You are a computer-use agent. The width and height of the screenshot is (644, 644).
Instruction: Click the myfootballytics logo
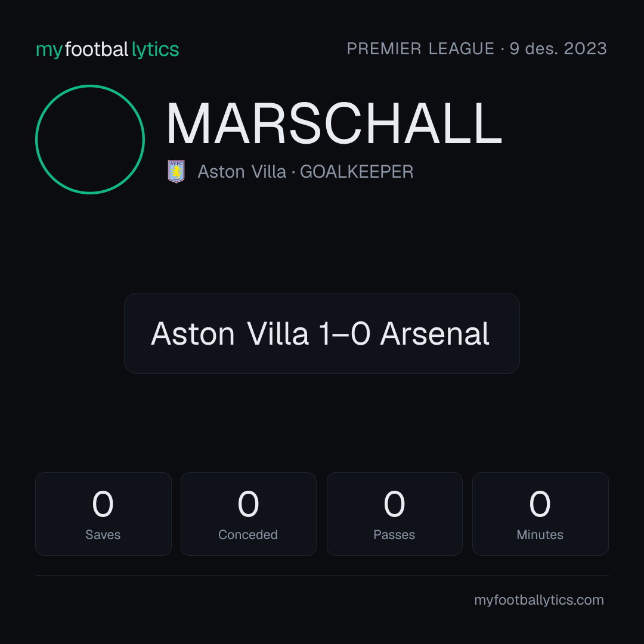107,49
